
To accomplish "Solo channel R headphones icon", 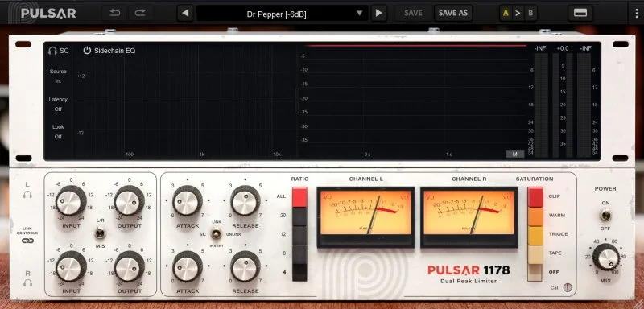I will tap(27, 282).
